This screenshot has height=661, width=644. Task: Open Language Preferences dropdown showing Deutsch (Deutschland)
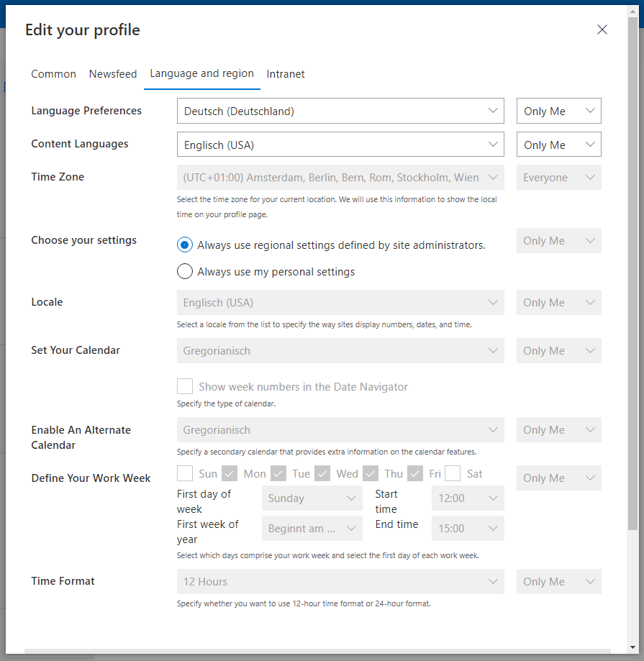click(x=340, y=111)
